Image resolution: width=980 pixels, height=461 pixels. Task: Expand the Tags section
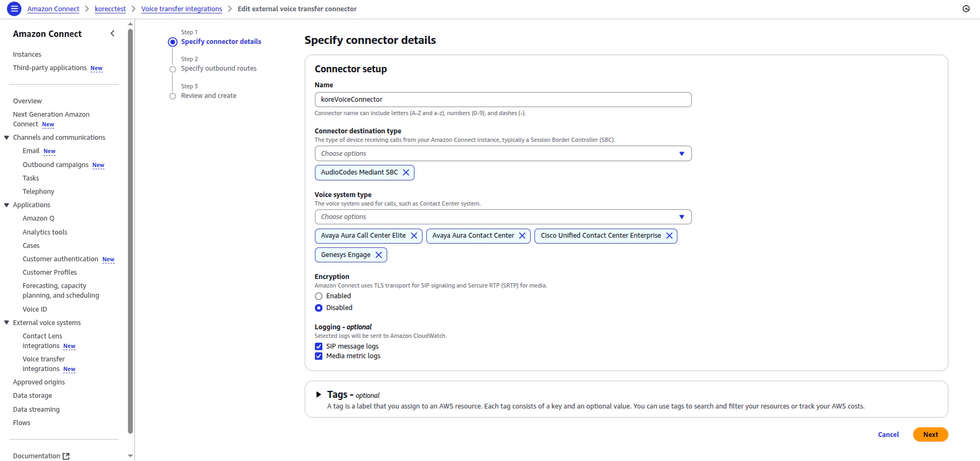tap(318, 395)
